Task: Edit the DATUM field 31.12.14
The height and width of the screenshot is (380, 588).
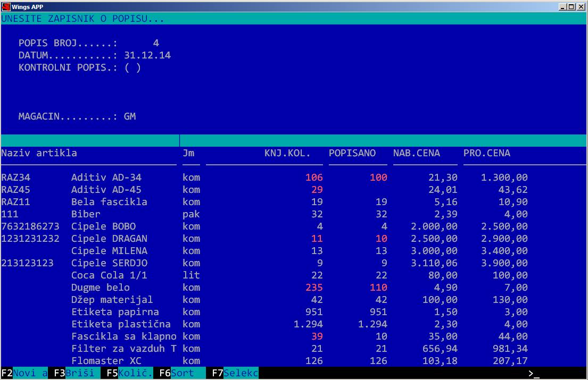Action: click(147, 55)
